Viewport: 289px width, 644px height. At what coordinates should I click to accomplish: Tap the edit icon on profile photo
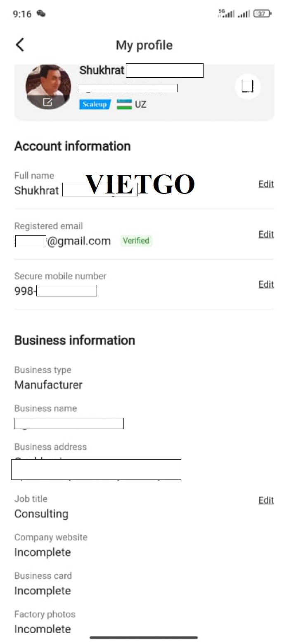click(47, 102)
